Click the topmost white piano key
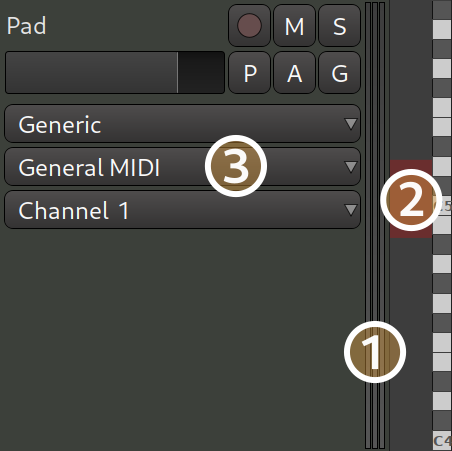The width and height of the screenshot is (452, 451). pos(442,29)
